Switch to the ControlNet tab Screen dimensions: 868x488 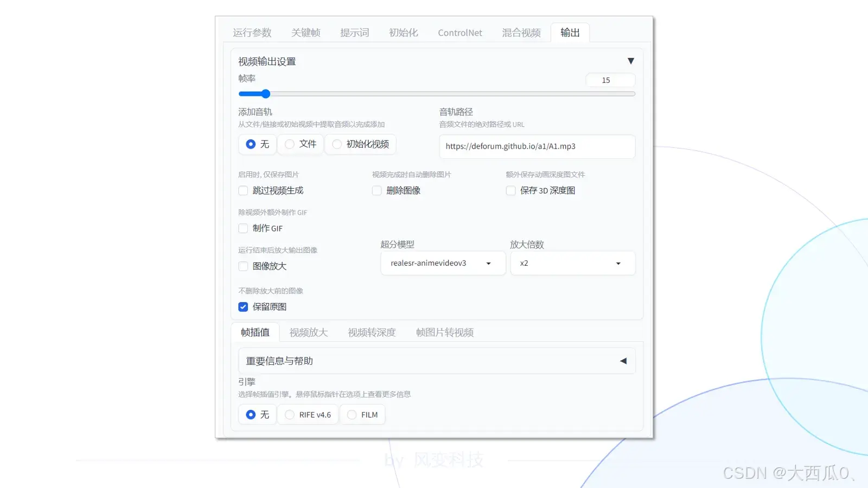[460, 33]
